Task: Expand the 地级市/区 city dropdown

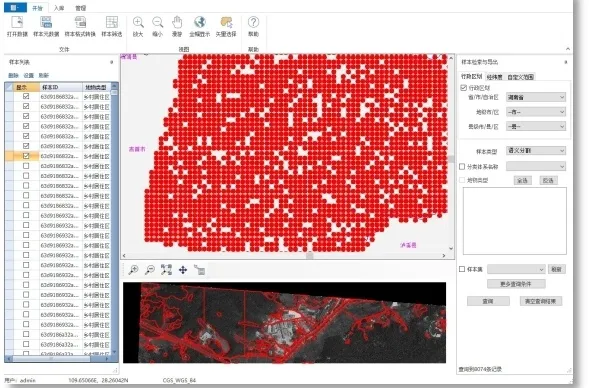Action: 536,112
